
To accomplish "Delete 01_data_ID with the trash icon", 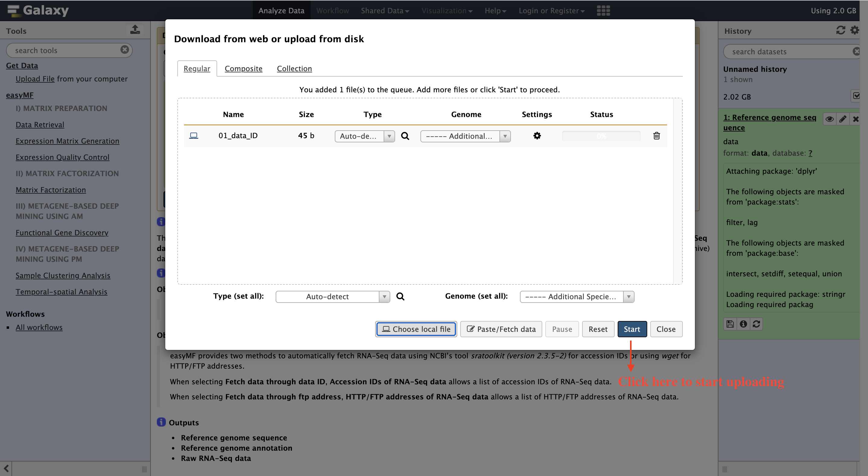I will (x=656, y=136).
